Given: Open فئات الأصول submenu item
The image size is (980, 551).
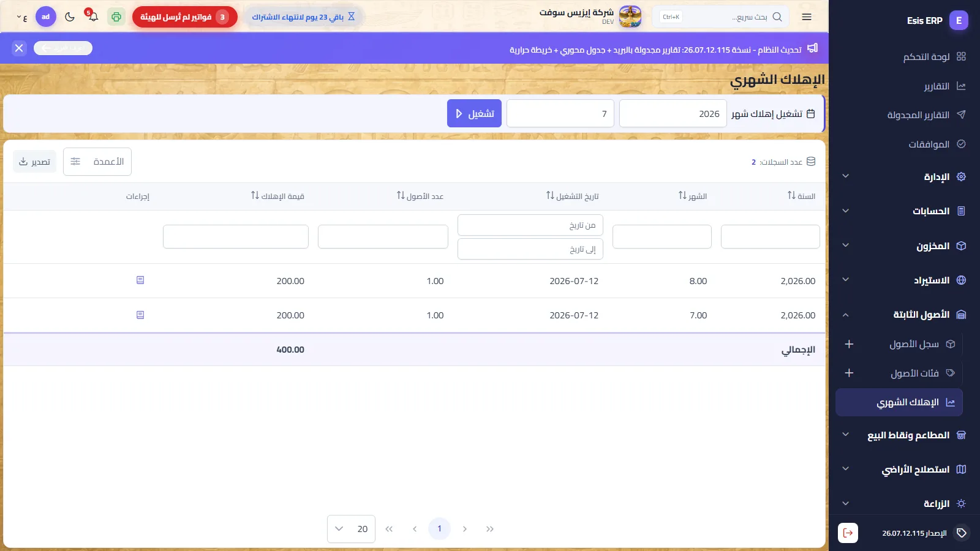Looking at the screenshot, I should (x=914, y=373).
